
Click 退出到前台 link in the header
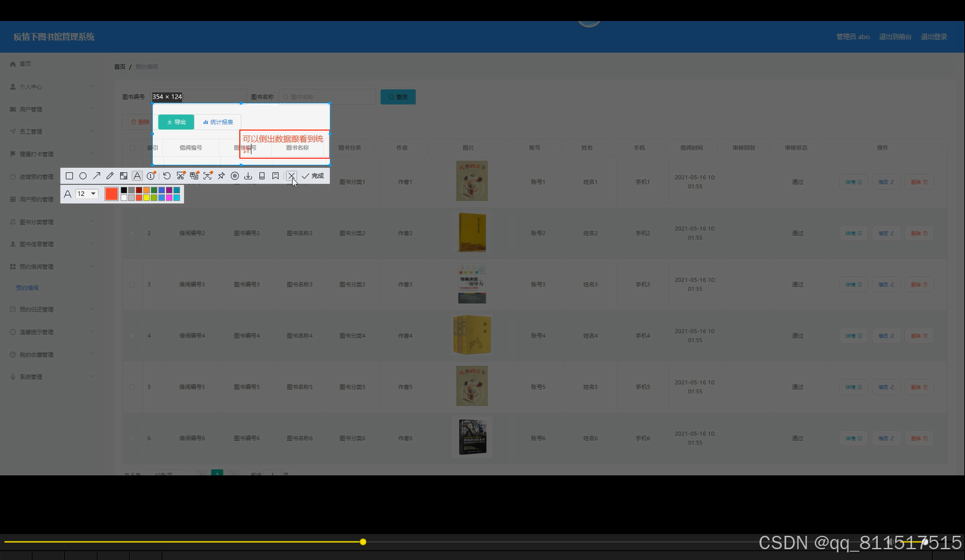point(895,37)
